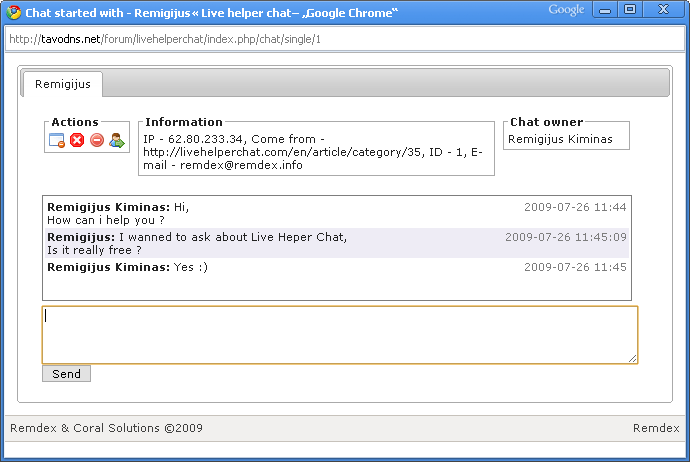Close the Chrome chat window
The width and height of the screenshot is (690, 462).
(664, 10)
